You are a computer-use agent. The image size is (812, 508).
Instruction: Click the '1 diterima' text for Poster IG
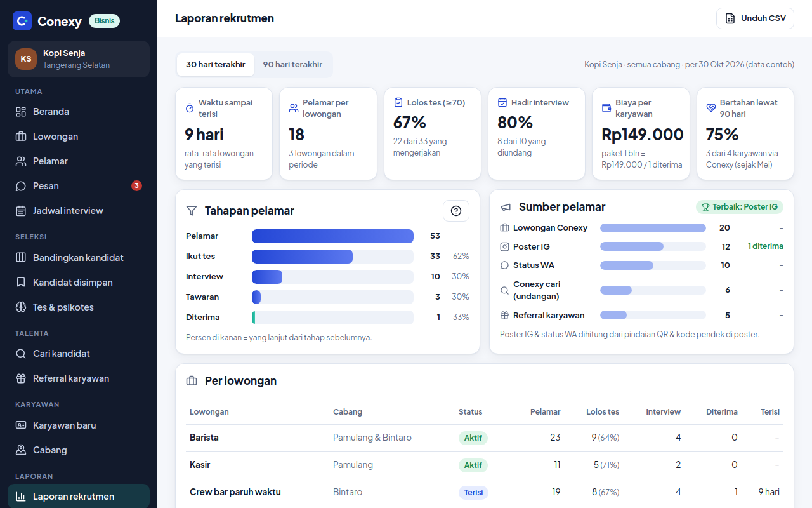pyautogui.click(x=766, y=246)
